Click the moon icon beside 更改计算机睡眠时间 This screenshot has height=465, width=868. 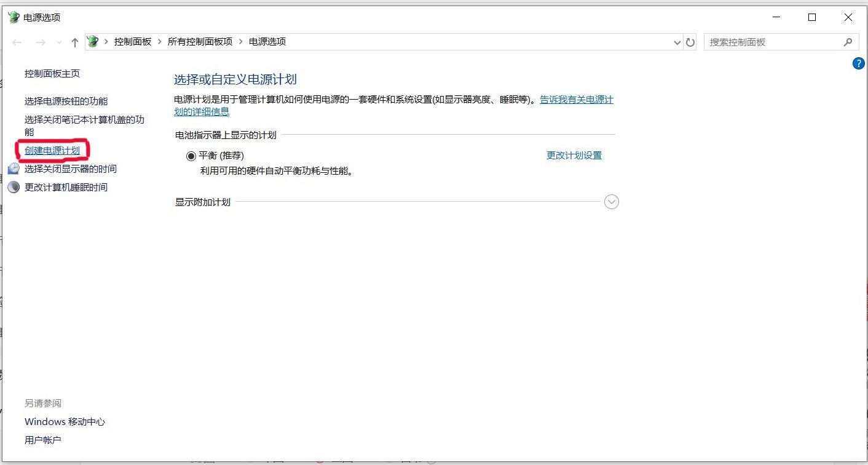point(14,187)
